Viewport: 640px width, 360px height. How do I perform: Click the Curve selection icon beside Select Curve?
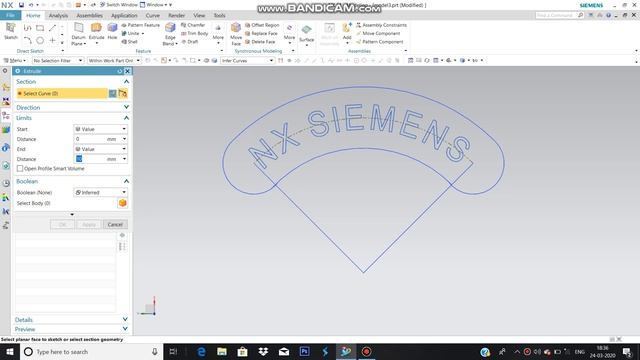[x=123, y=93]
